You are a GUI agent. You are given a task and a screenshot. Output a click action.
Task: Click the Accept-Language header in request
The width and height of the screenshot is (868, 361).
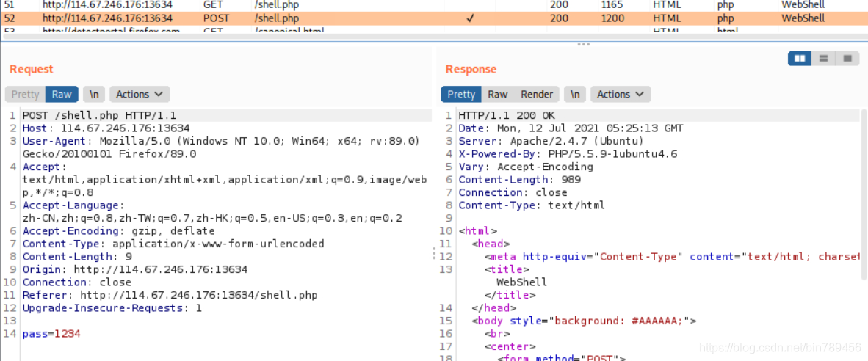point(212,212)
